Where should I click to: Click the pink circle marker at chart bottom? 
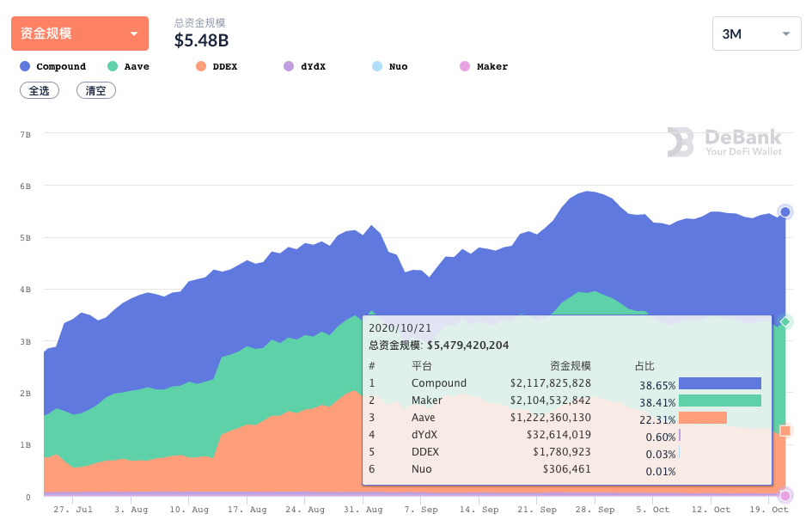(785, 496)
